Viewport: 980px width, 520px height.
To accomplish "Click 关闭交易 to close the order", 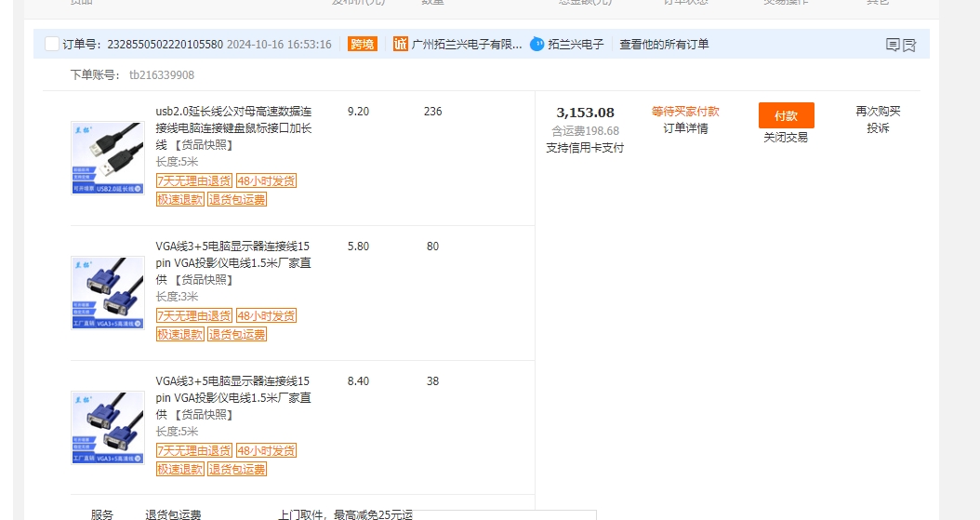I will [786, 137].
